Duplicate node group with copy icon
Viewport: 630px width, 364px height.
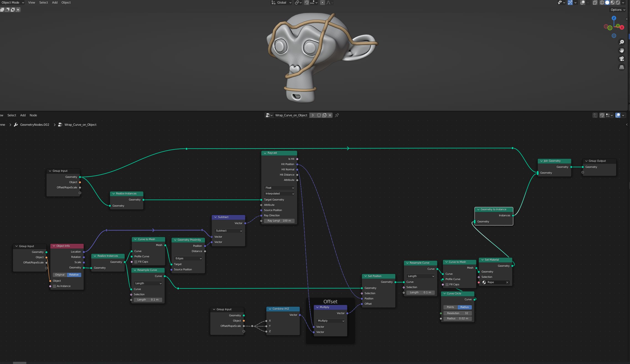(324, 115)
